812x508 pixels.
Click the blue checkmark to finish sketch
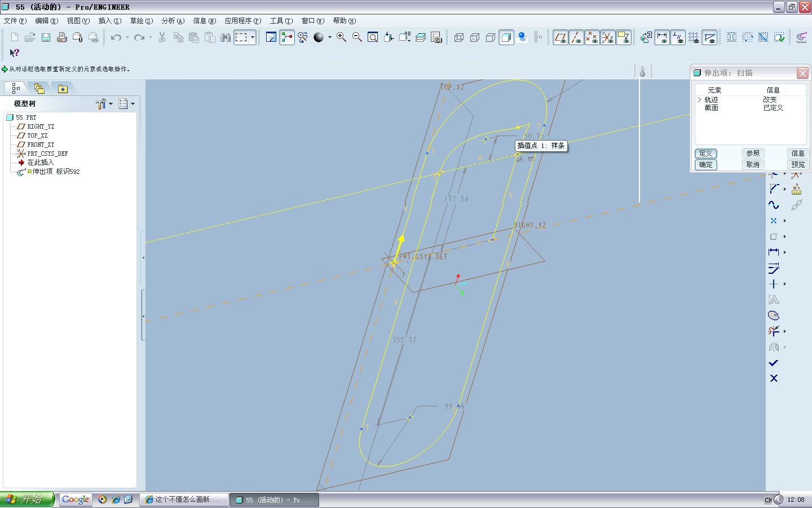tap(774, 363)
